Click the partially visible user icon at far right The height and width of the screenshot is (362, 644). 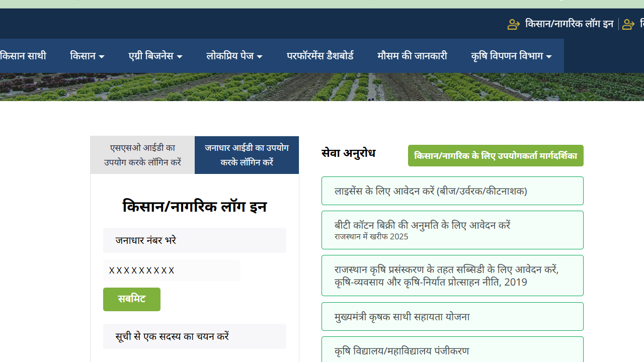628,24
